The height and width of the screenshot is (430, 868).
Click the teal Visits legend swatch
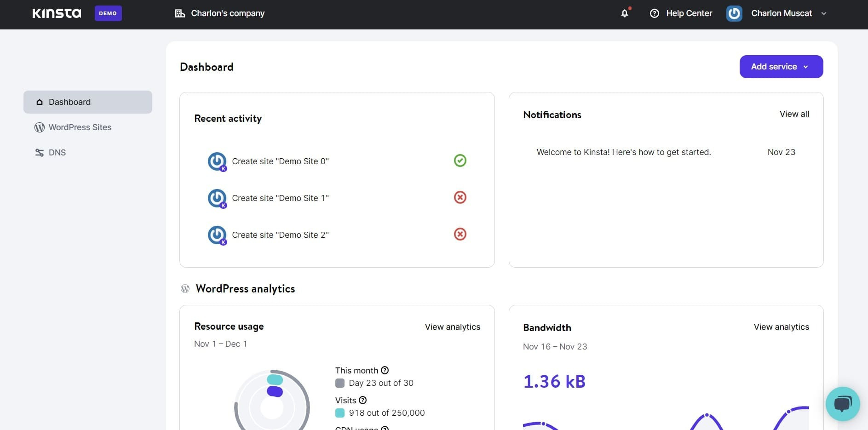pos(340,413)
